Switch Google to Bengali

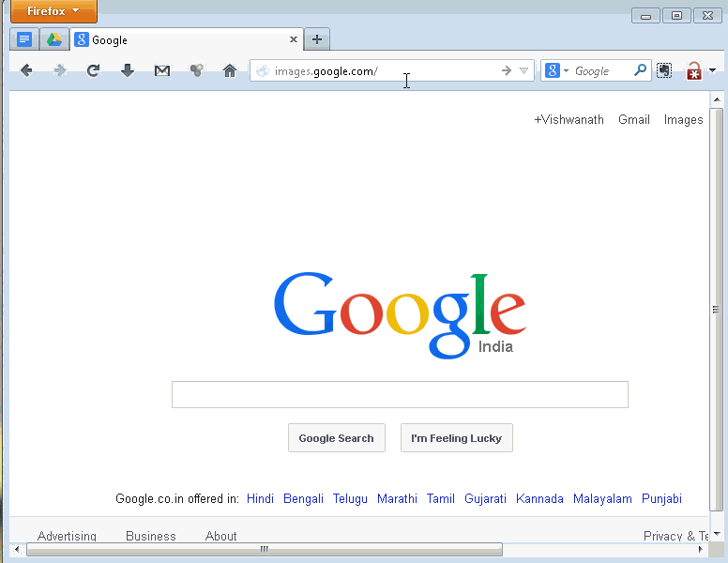303,498
